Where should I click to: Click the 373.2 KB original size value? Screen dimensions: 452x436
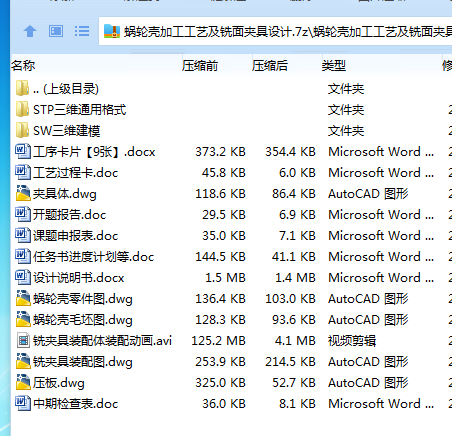tap(220, 152)
